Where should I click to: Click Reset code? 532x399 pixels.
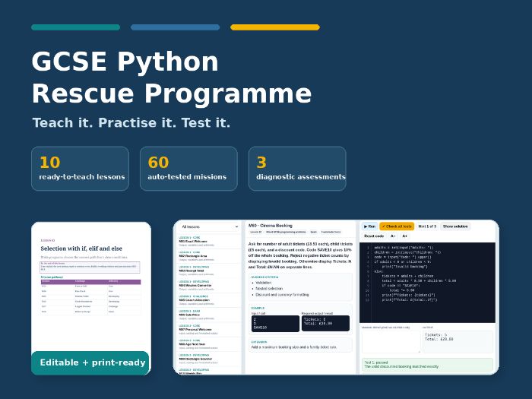[374, 236]
